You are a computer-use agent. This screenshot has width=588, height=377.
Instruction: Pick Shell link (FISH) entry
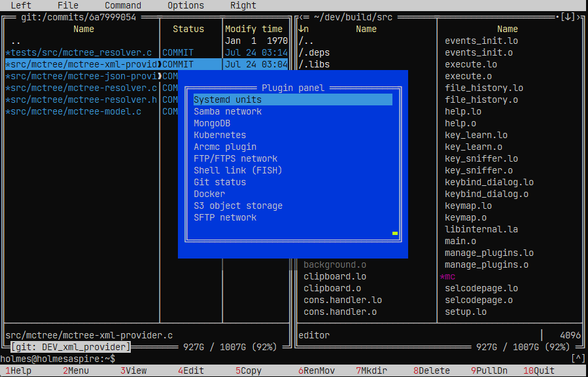pos(293,170)
